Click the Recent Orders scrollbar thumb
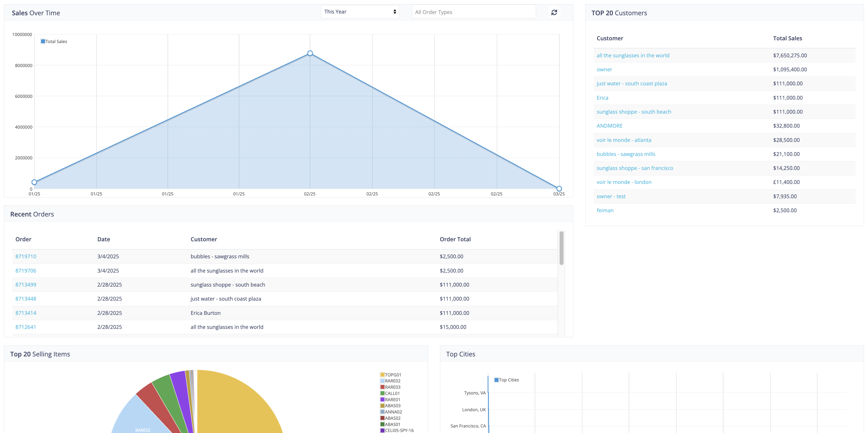868x433 pixels. (x=561, y=248)
